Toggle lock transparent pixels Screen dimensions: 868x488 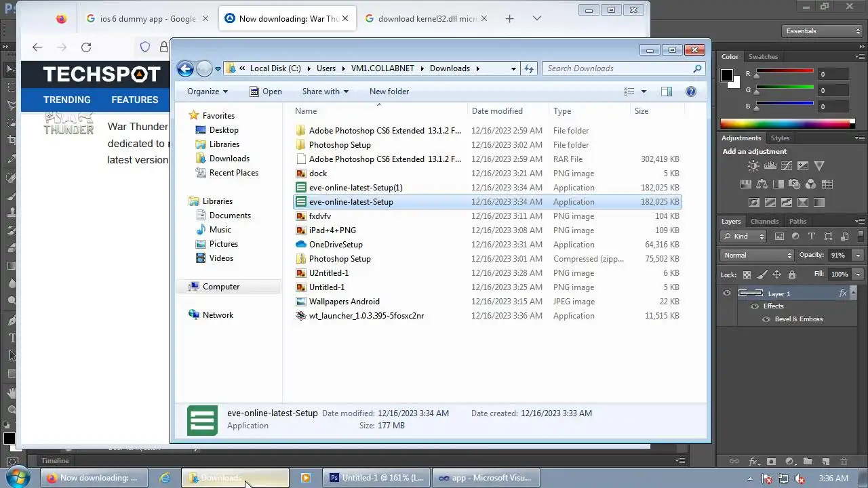pos(747,274)
